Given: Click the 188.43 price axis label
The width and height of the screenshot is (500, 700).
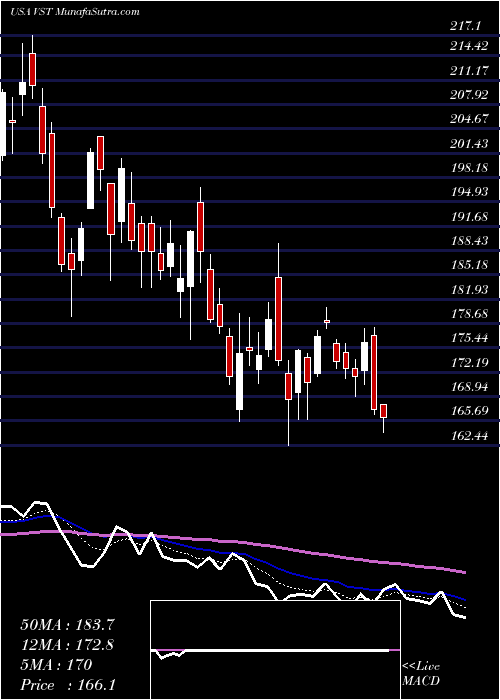Looking at the screenshot, I should (x=469, y=241).
